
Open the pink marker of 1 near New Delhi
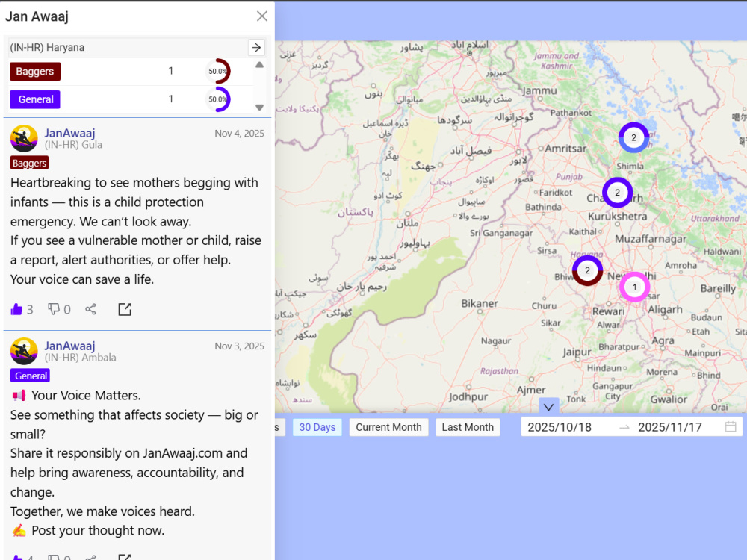tap(634, 287)
